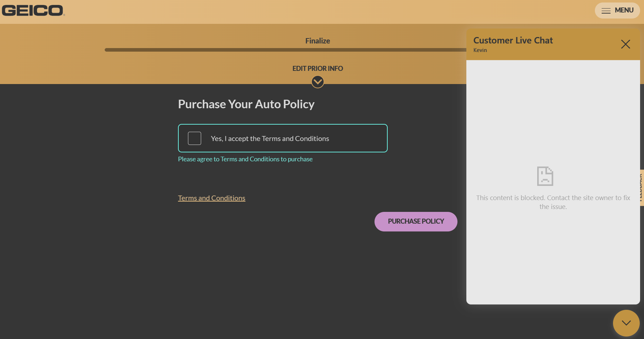The width and height of the screenshot is (644, 339).
Task: Click the hamburger lines icon in MENU
Action: click(606, 11)
